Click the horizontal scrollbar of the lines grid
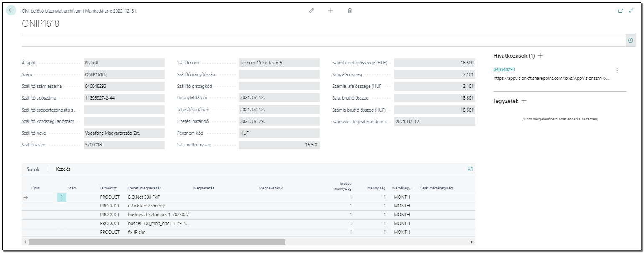 point(157,242)
